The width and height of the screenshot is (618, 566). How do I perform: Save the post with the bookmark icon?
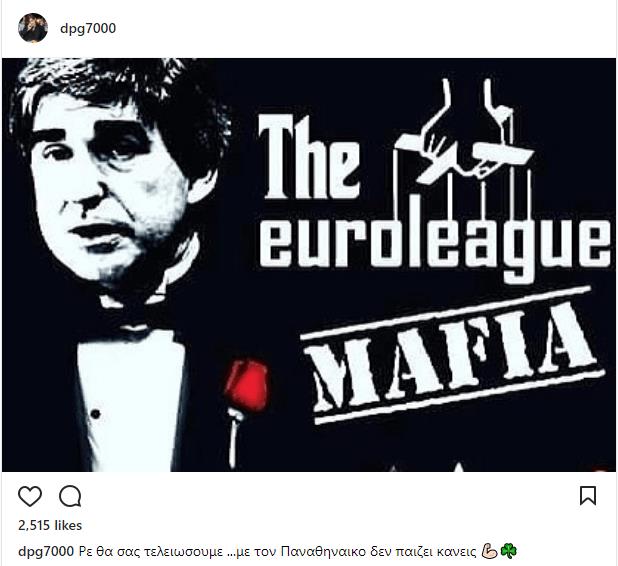588,496
